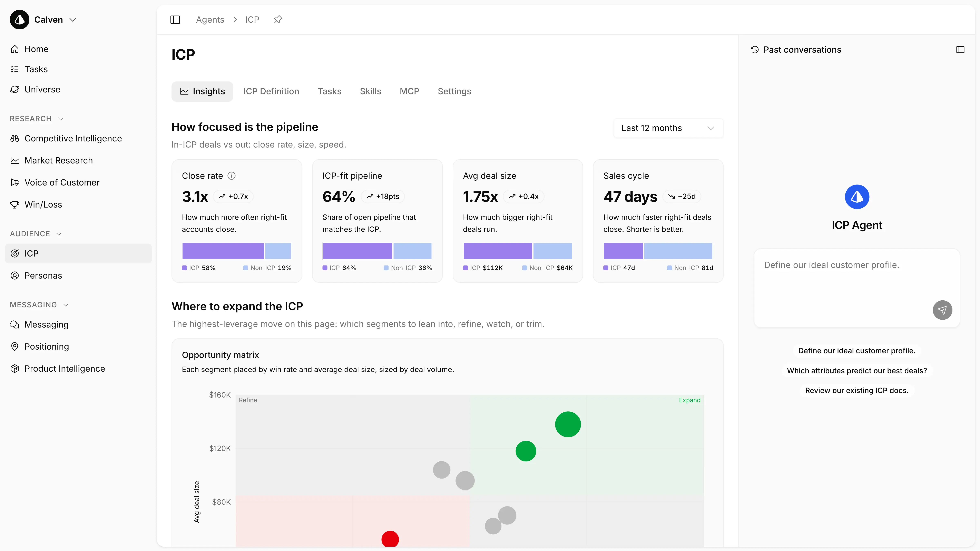Click the pin icon next to ICP breadcrumb
980x551 pixels.
click(x=278, y=19)
